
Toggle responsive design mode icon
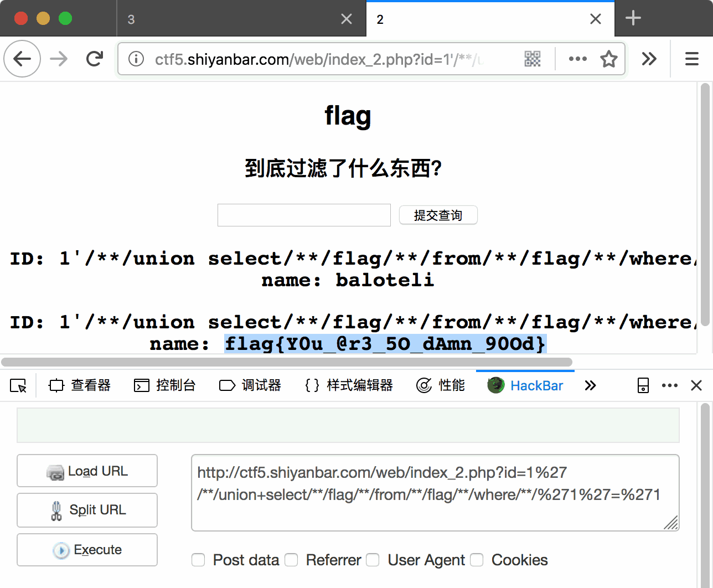643,385
